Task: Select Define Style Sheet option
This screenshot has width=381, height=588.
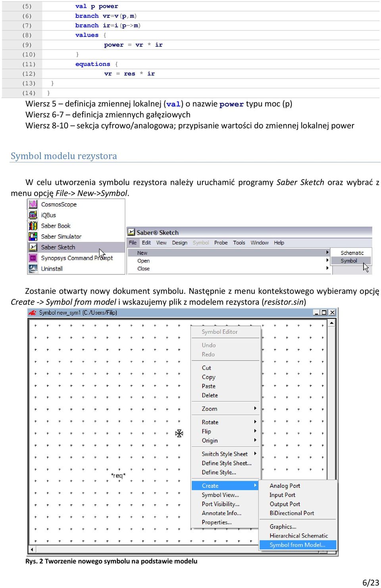Action: pyautogui.click(x=226, y=463)
